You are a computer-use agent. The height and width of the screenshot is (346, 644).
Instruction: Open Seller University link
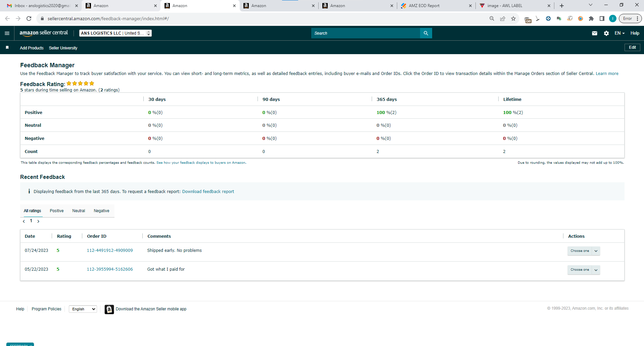[63, 48]
